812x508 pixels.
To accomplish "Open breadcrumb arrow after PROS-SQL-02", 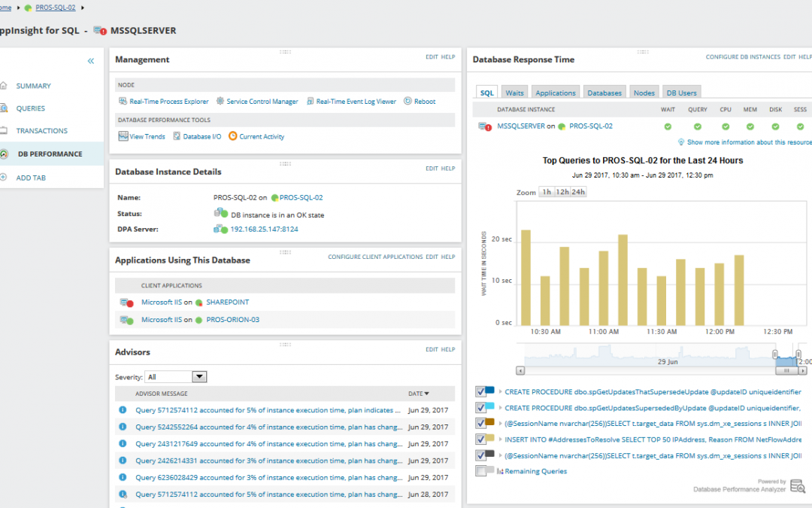I will 83,8.
